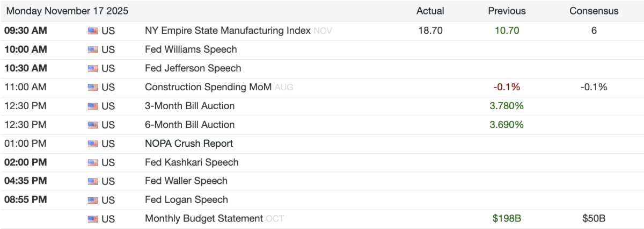Click the Actual column header

click(430, 11)
